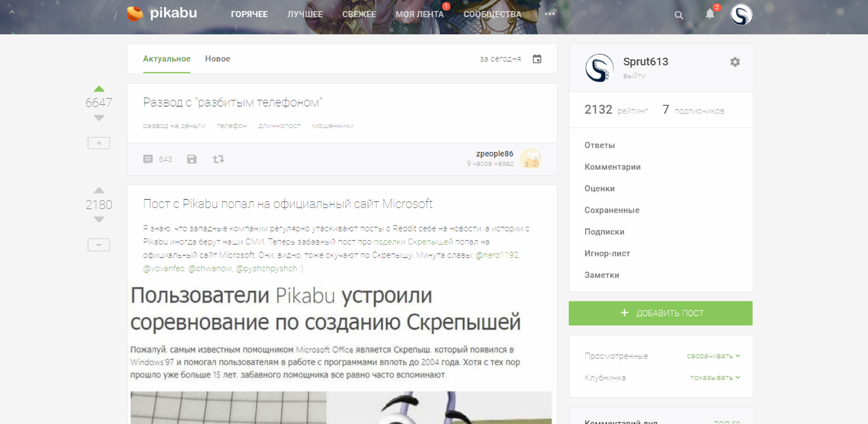Upvote the post rated 2180
The image size is (868, 424).
99,190
